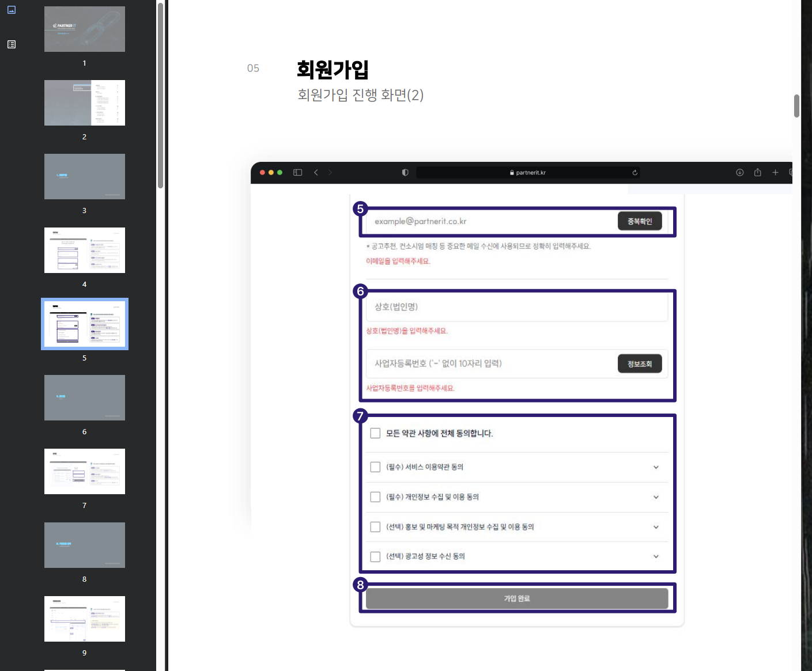
Task: Click the partnerit.kr address bar
Action: [528, 173]
